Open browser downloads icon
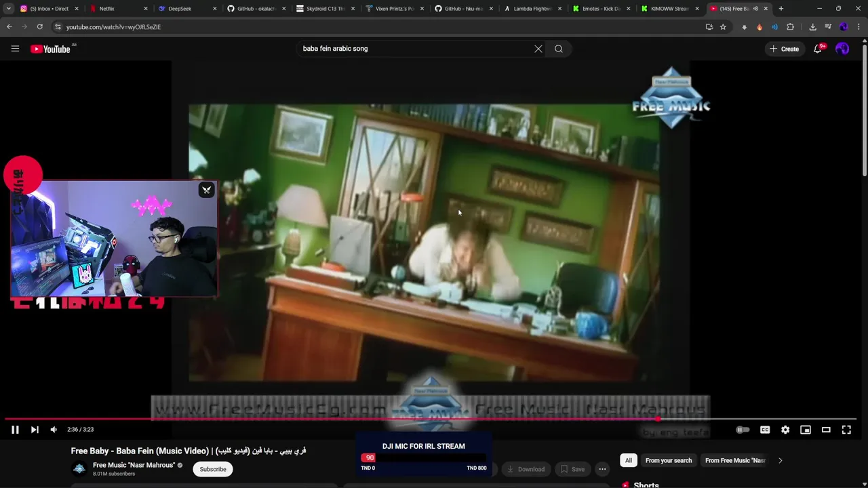This screenshot has height=488, width=868. [x=812, y=27]
